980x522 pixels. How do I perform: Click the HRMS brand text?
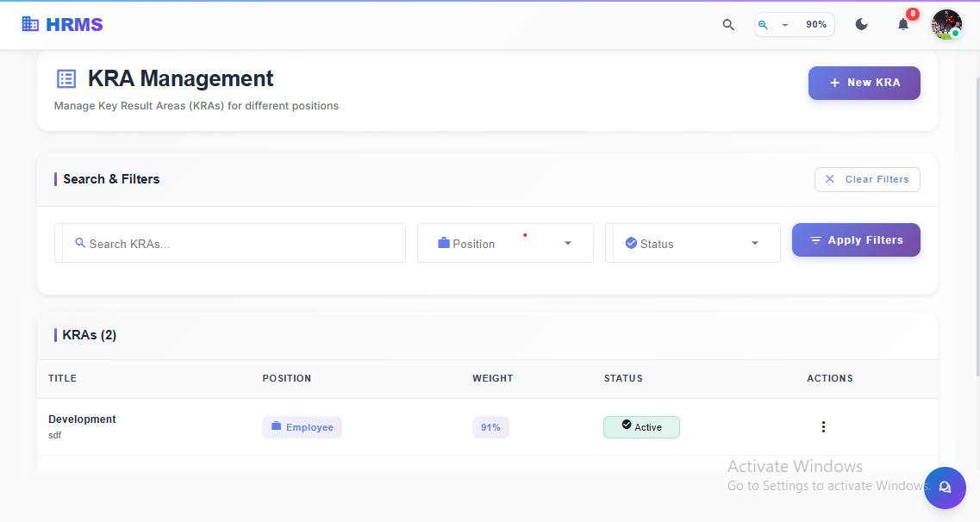tap(74, 24)
